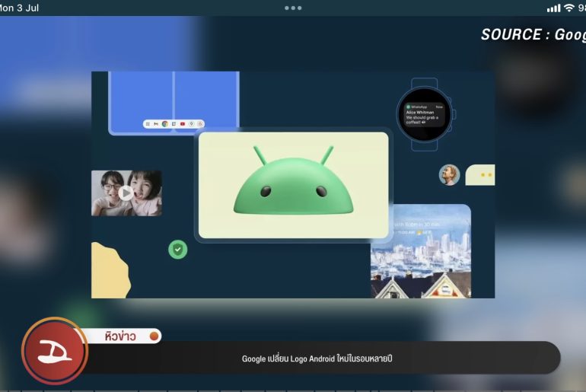Tap the three-dot multitasking control
Viewport: 586px width, 392px height.
(x=293, y=8)
